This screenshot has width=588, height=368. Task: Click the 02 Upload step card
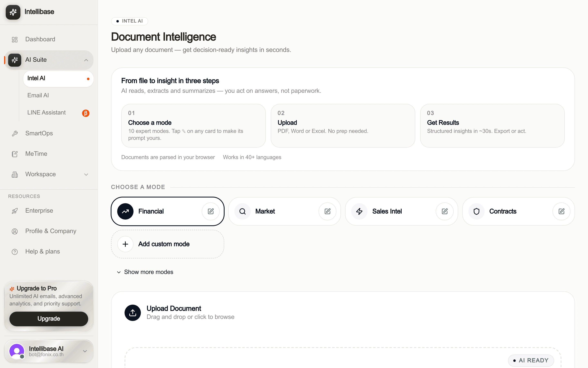[343, 126]
